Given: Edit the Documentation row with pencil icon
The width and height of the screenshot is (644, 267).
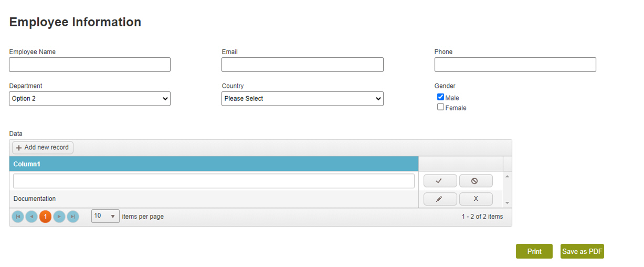Looking at the screenshot, I should click(x=440, y=199).
